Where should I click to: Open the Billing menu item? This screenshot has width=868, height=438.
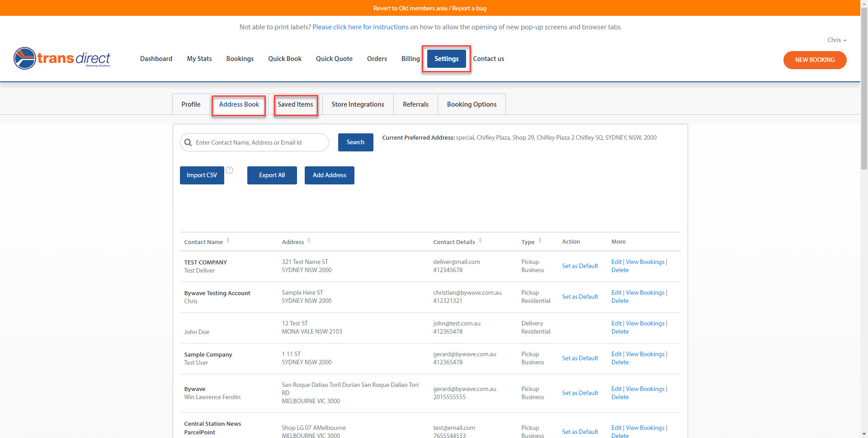(410, 58)
